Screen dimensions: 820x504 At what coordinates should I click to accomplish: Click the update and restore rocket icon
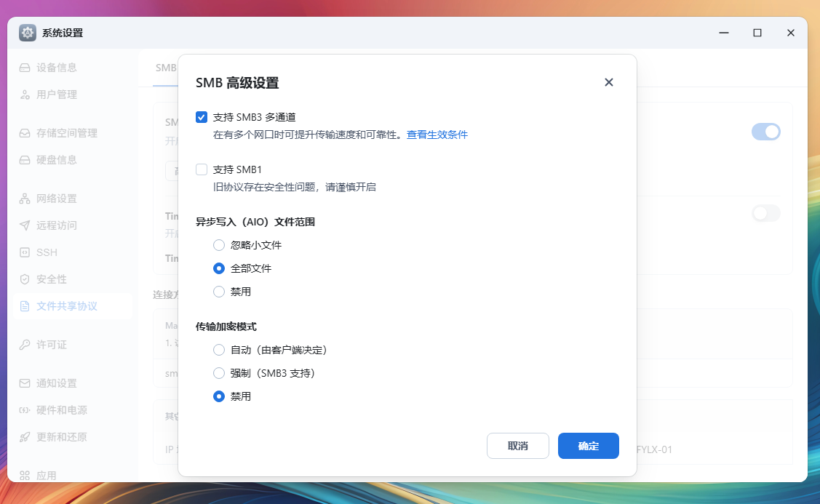[x=25, y=437]
